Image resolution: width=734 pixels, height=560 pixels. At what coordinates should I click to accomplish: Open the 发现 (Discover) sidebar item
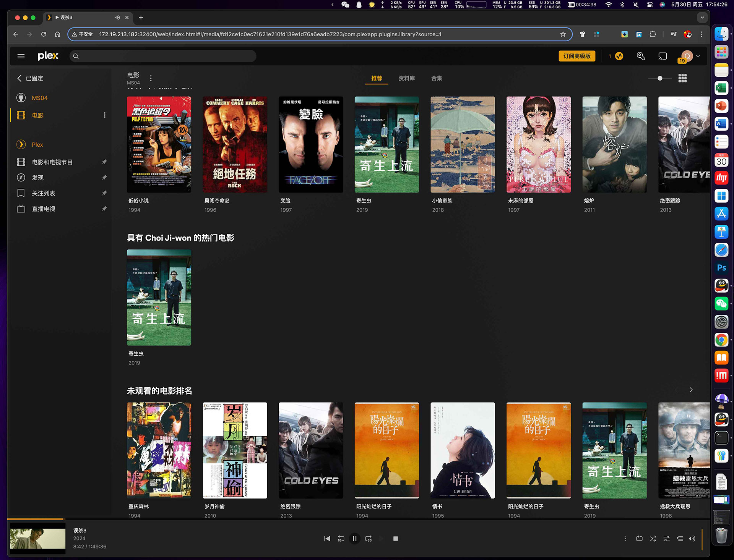(x=37, y=178)
